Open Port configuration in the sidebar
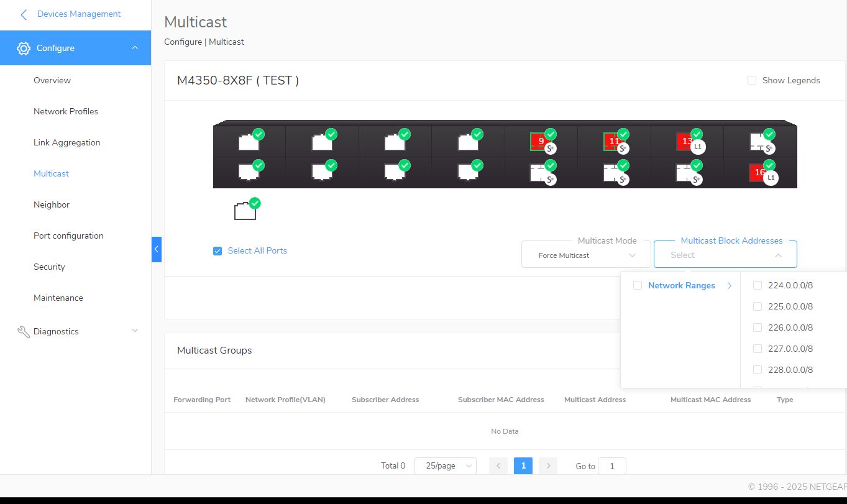Screen dimensions: 847x504 68,236
